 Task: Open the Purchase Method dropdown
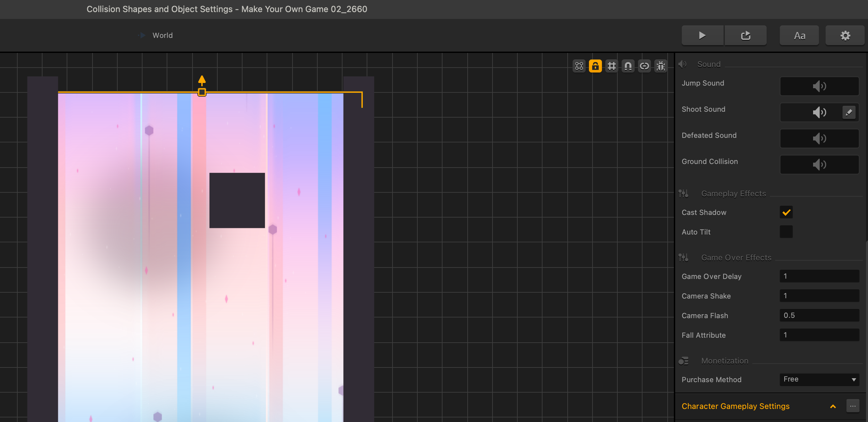point(819,379)
